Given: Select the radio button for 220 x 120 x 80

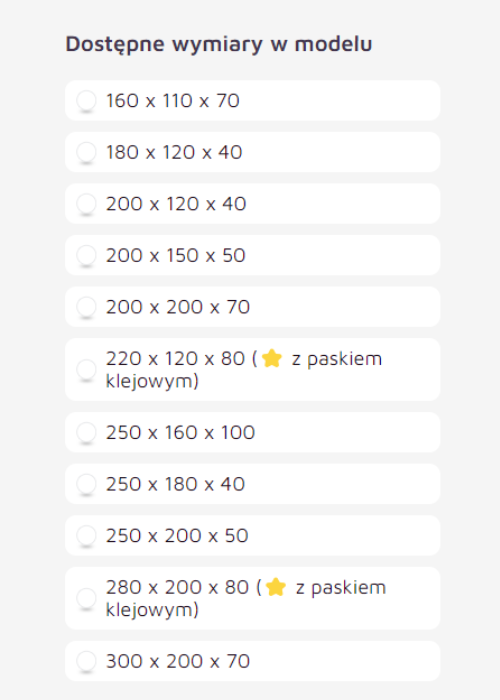Looking at the screenshot, I should 86,370.
